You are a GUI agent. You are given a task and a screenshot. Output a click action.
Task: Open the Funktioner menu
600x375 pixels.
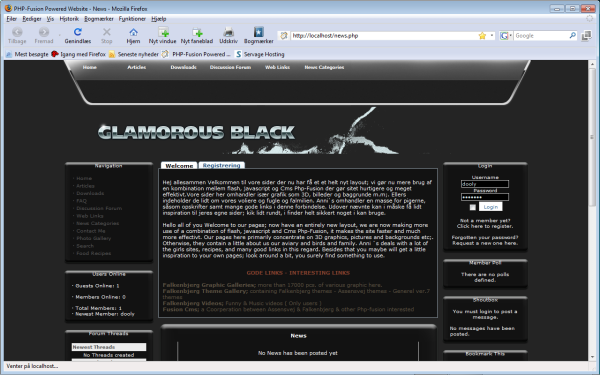click(x=132, y=19)
